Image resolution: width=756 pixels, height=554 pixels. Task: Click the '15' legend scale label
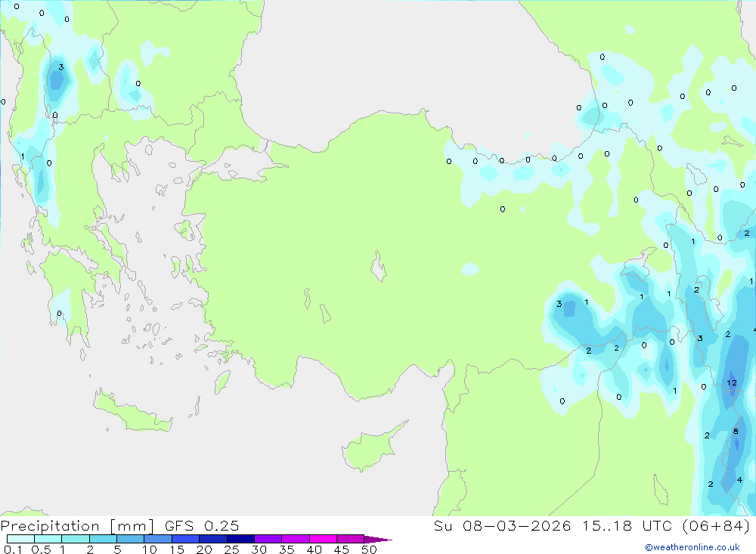tap(177, 549)
